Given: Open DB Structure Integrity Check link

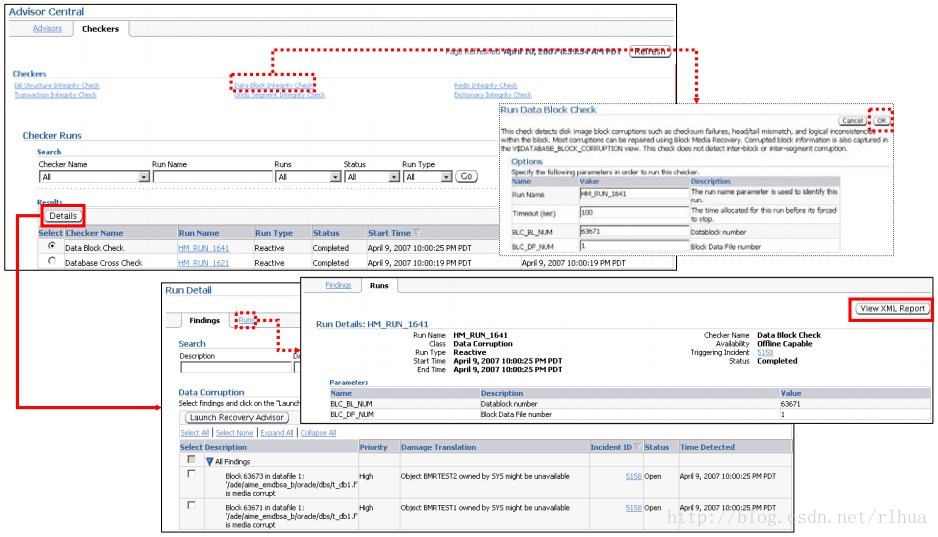Looking at the screenshot, I should point(57,86).
